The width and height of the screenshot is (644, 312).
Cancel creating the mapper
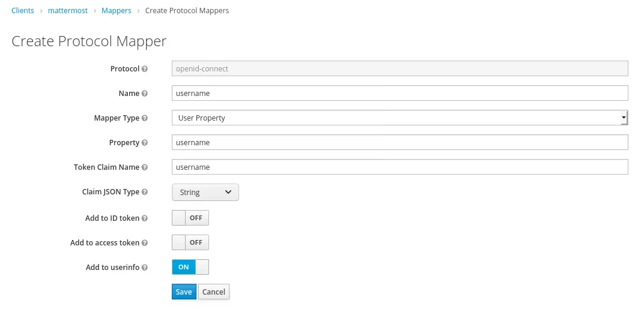tap(214, 292)
